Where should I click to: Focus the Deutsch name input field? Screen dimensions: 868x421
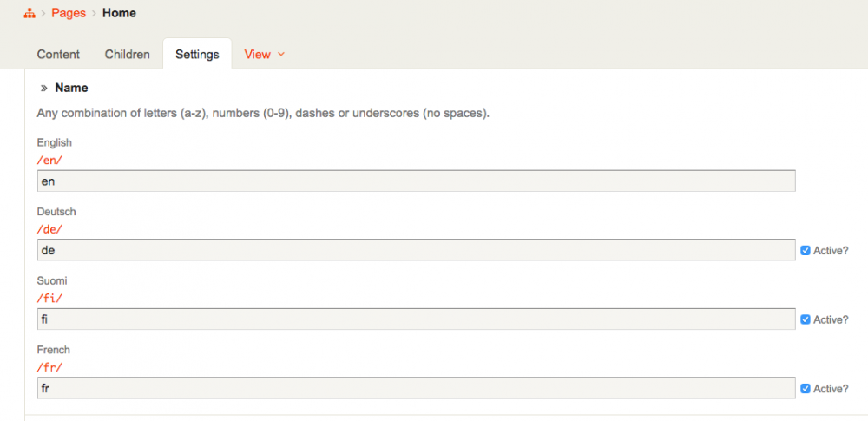coord(416,250)
